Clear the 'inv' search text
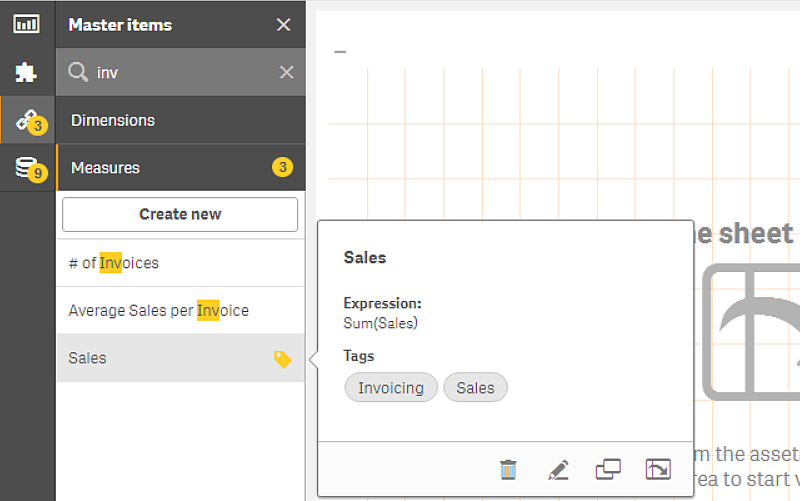Image resolution: width=800 pixels, height=501 pixels. pyautogui.click(x=286, y=72)
